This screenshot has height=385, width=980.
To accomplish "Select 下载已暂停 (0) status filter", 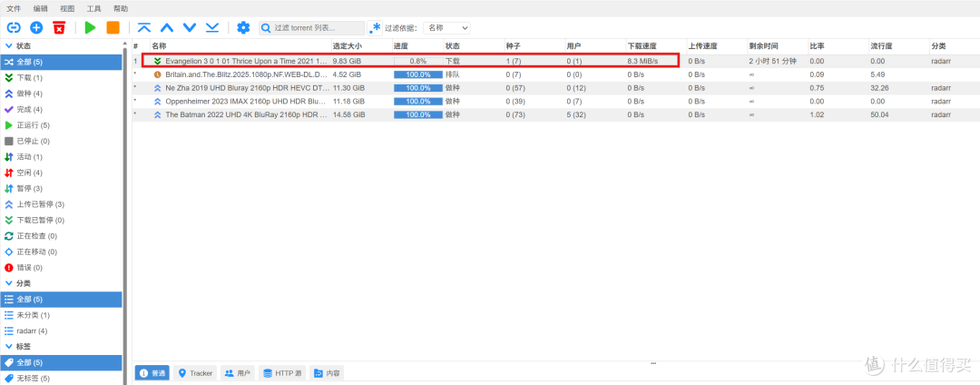I will [x=62, y=220].
